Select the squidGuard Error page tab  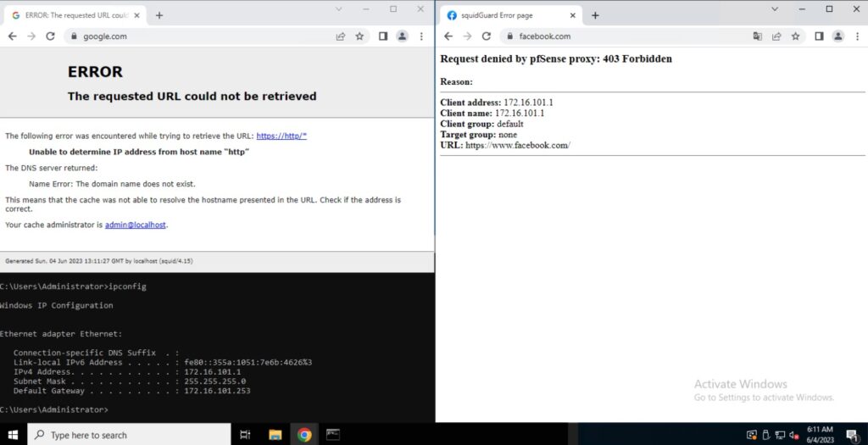point(511,15)
